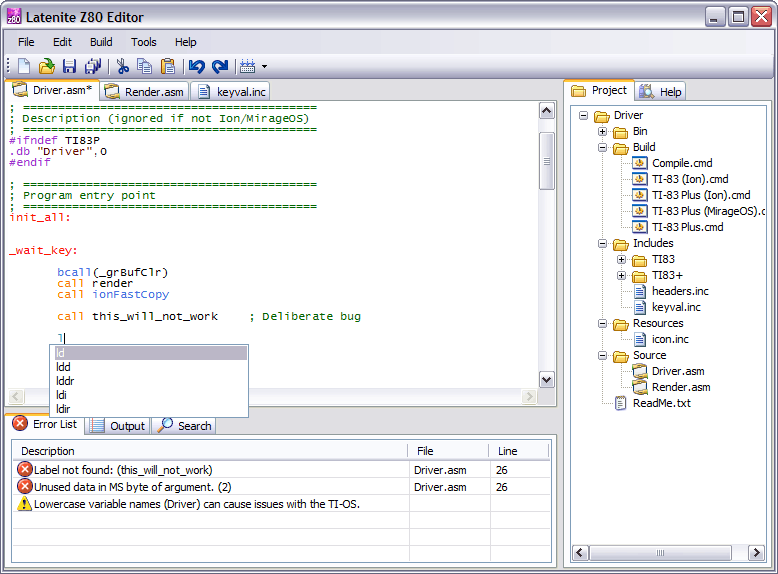Collapse the Driver root folder

click(x=584, y=116)
